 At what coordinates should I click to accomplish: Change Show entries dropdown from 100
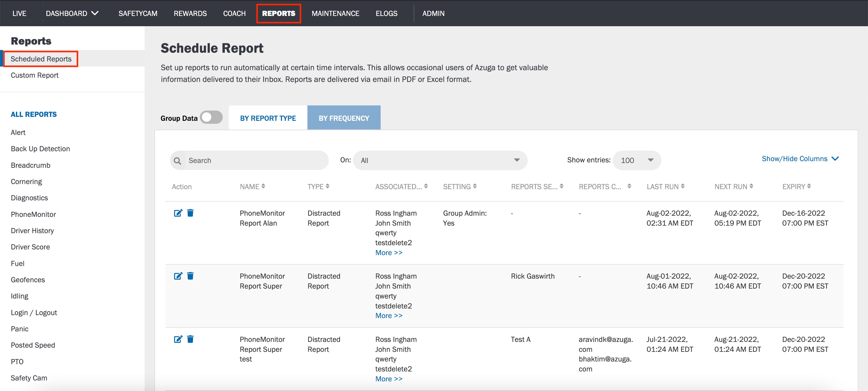click(x=637, y=160)
